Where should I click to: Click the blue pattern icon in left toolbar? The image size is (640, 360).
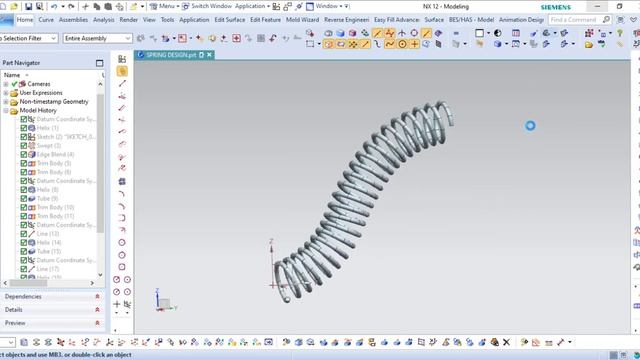click(122, 181)
